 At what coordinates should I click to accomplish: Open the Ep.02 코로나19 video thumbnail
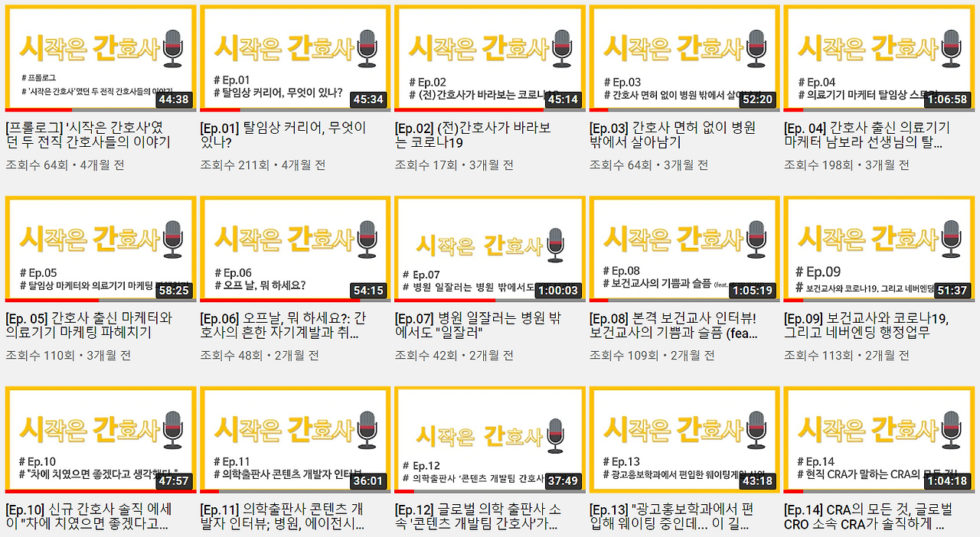[x=490, y=58]
